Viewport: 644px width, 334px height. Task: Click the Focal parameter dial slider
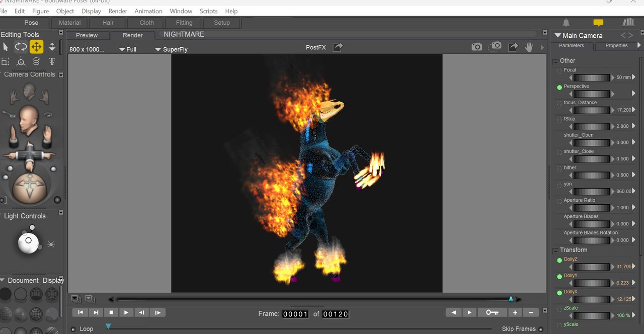coord(592,77)
